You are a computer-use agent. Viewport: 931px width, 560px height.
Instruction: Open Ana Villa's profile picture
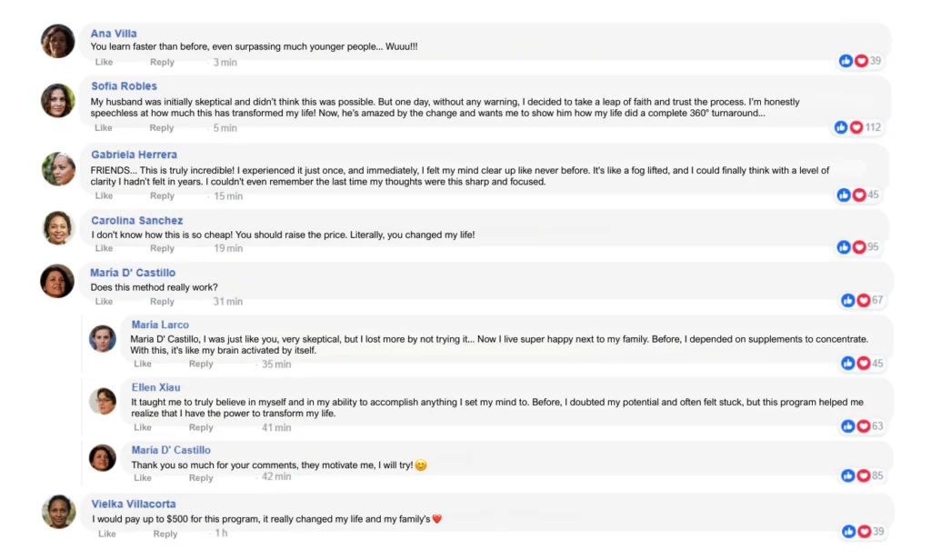tap(57, 41)
